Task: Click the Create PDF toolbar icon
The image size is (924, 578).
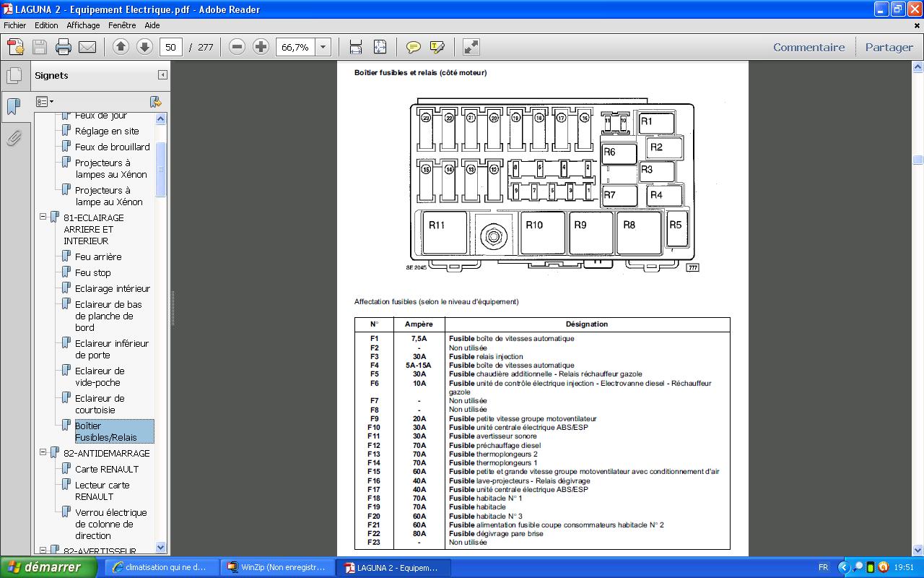Action: coord(15,47)
